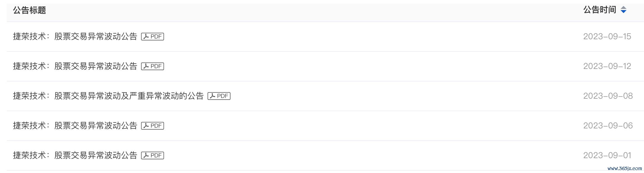
Task: Open PDF icon for 2023-09-06 announcement
Action: pos(153,126)
